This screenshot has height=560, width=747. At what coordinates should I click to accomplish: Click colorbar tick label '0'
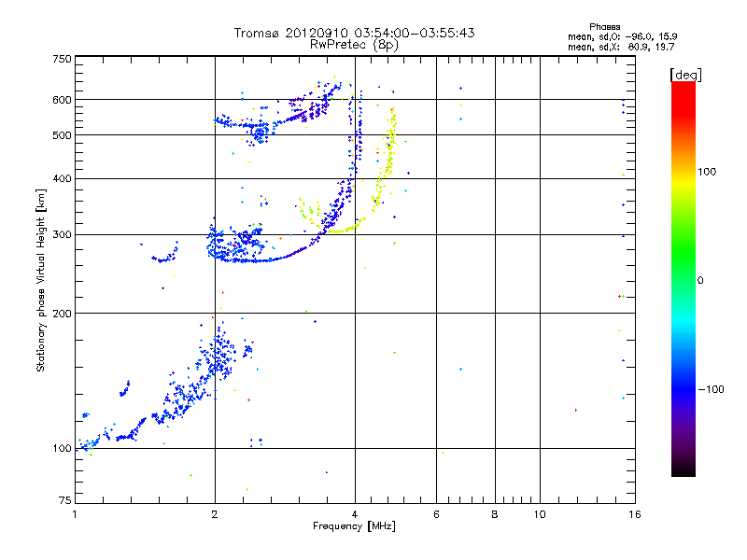coord(700,281)
